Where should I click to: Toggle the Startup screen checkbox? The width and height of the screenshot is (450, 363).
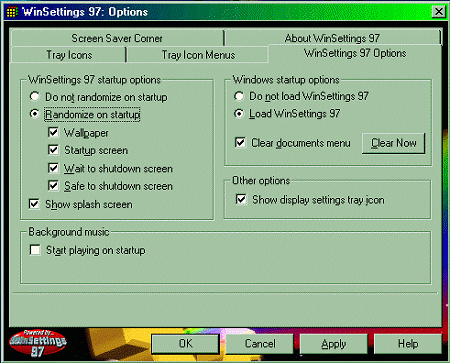pos(53,150)
